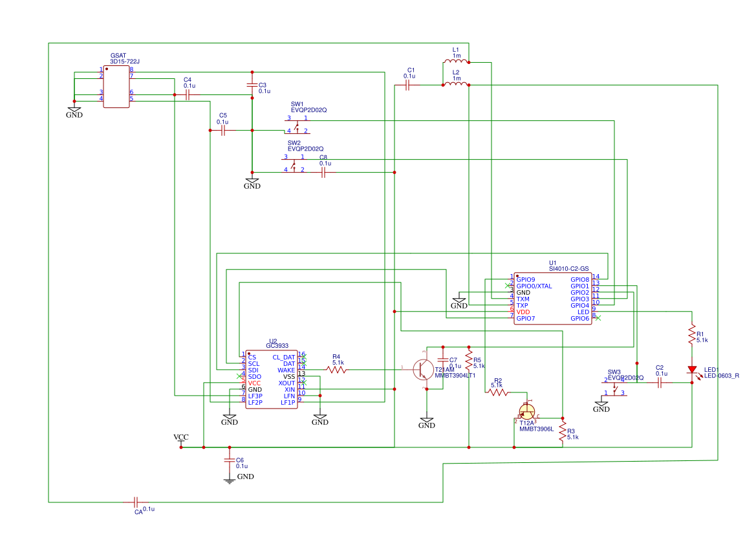Click the 'SI4010-C2-GS' part name text
This screenshot has width=756, height=536.
click(x=569, y=269)
